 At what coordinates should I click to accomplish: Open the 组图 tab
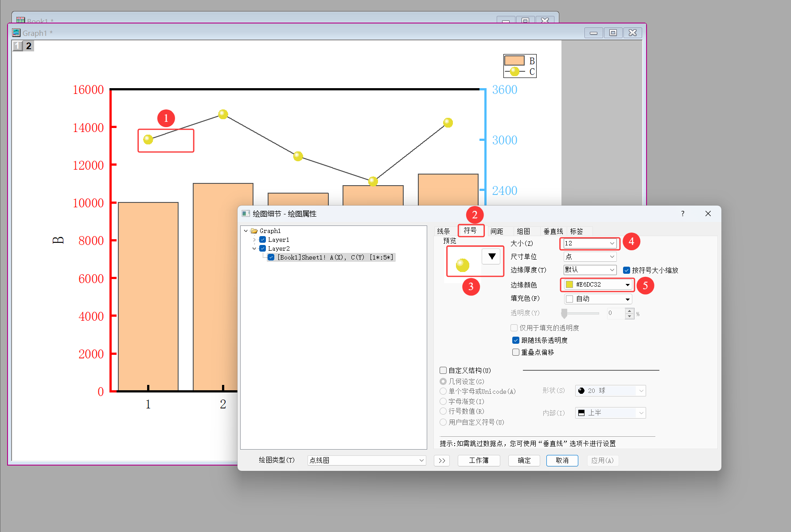click(x=523, y=231)
